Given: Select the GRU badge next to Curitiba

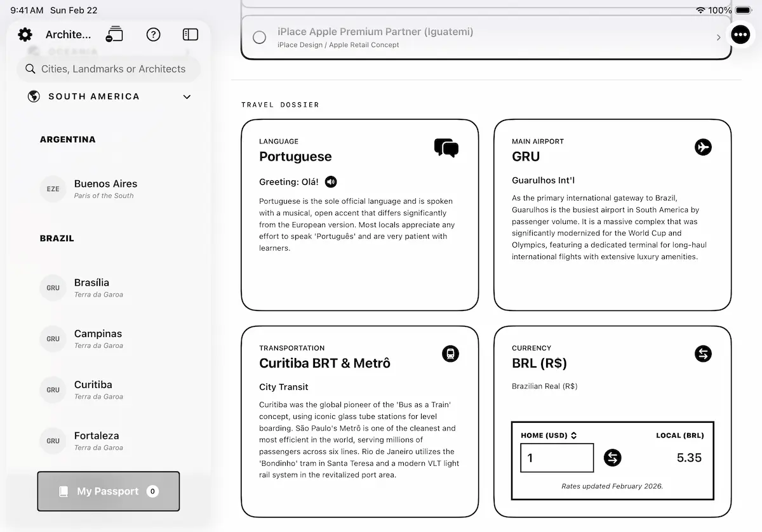Looking at the screenshot, I should coord(53,390).
